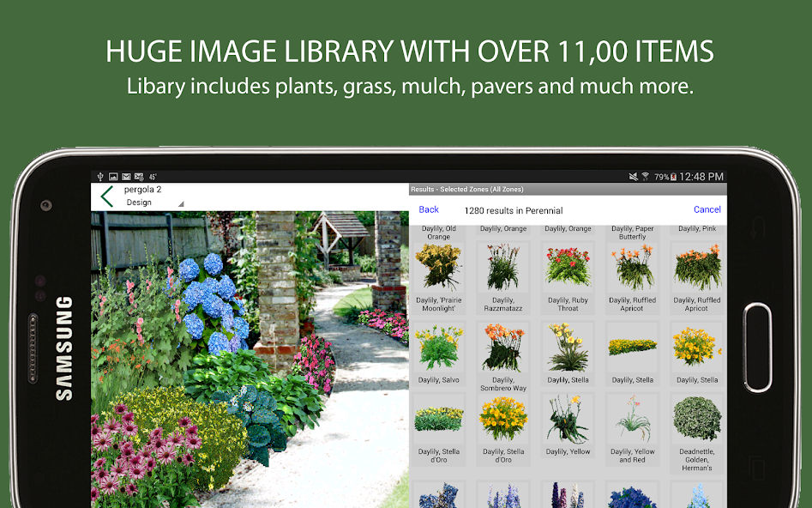Pick the Daylily Yellow and Red plant
This screenshot has height=508, width=812.
[x=632, y=423]
